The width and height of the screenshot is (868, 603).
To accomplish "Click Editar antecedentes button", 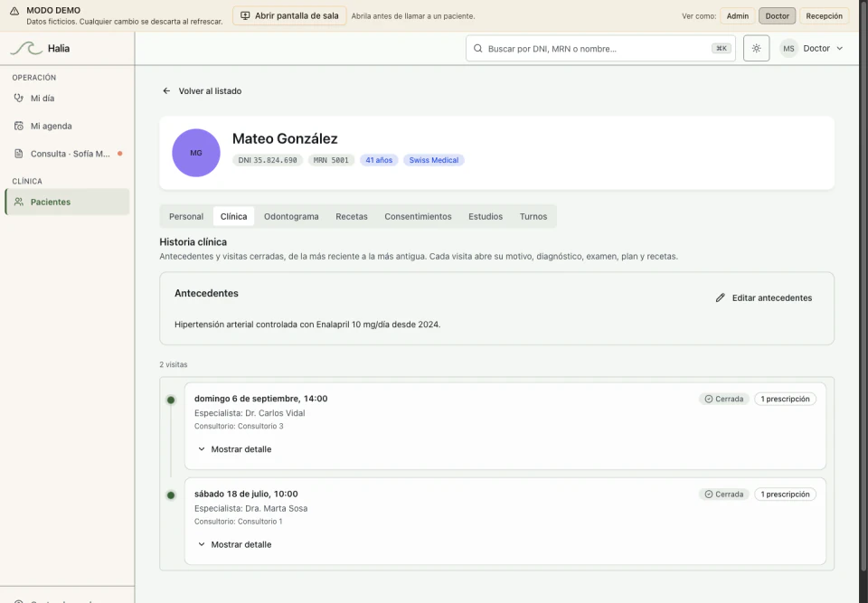I will tap(764, 298).
